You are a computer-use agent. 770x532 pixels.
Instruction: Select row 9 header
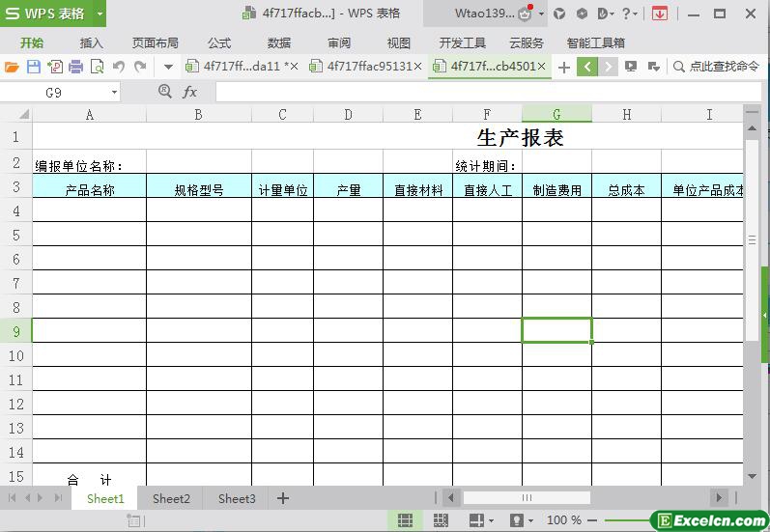pyautogui.click(x=15, y=331)
